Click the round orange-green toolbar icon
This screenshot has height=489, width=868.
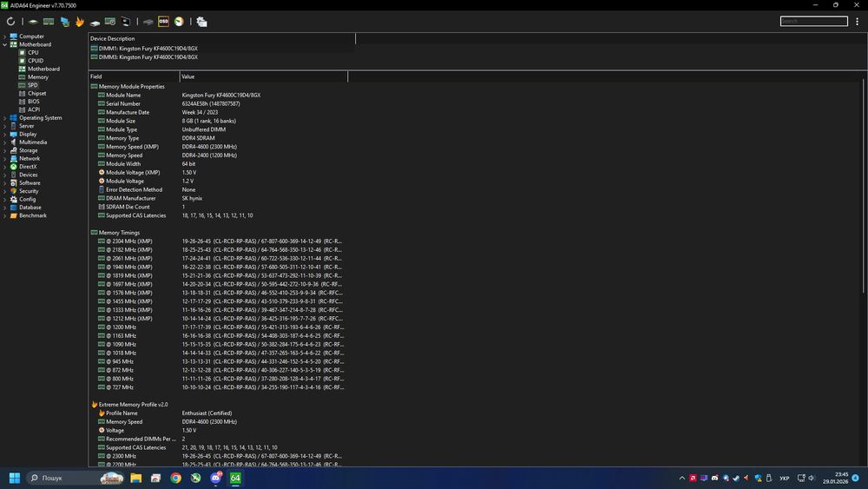point(179,22)
